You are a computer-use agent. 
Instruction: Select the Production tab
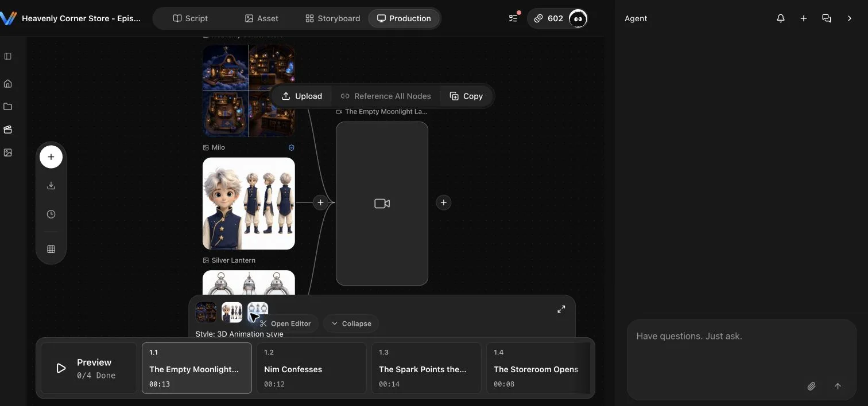pyautogui.click(x=404, y=18)
